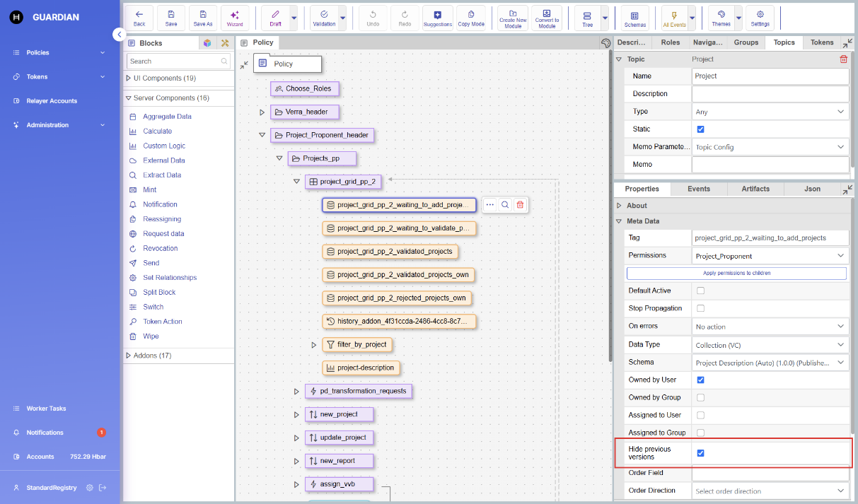
Task: Open the Permissions dropdown
Action: [x=770, y=256]
